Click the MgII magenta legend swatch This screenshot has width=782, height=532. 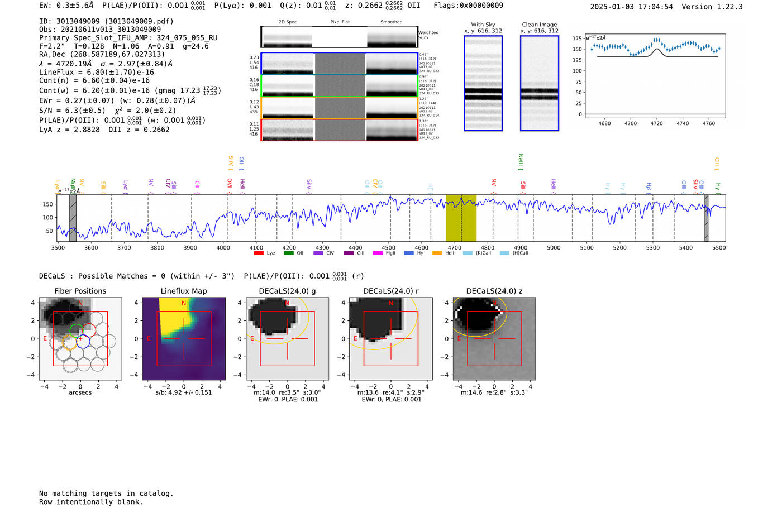tap(378, 253)
